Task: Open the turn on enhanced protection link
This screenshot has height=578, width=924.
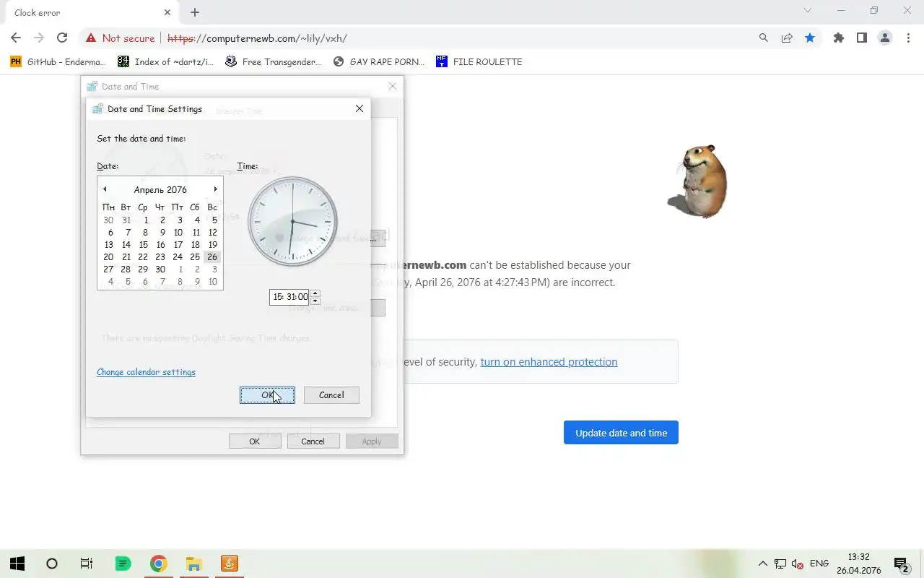Action: pyautogui.click(x=549, y=362)
